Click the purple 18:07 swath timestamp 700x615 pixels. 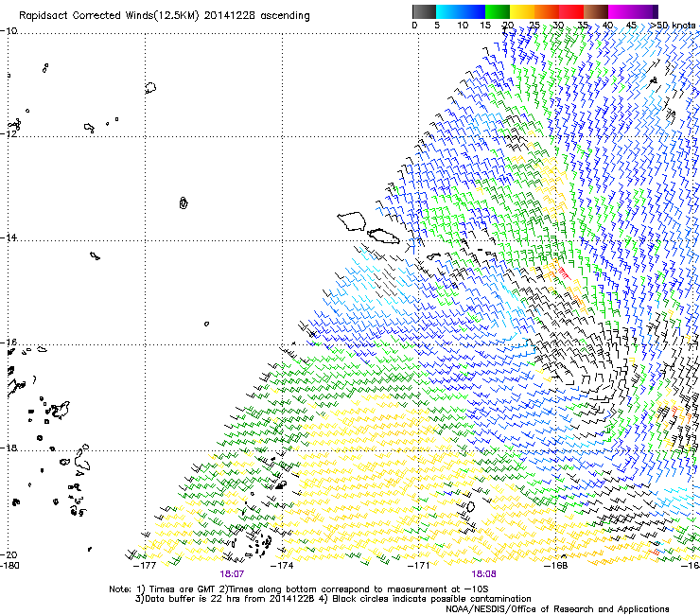click(232, 574)
